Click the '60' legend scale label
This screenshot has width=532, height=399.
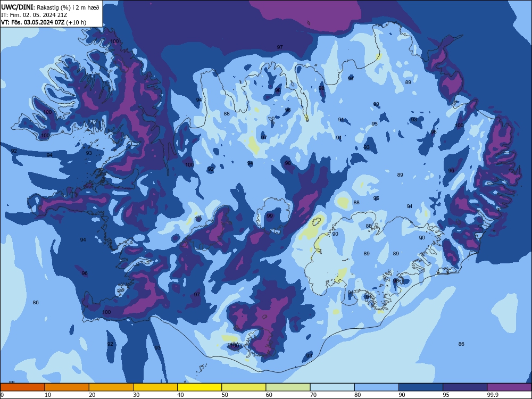(269, 395)
